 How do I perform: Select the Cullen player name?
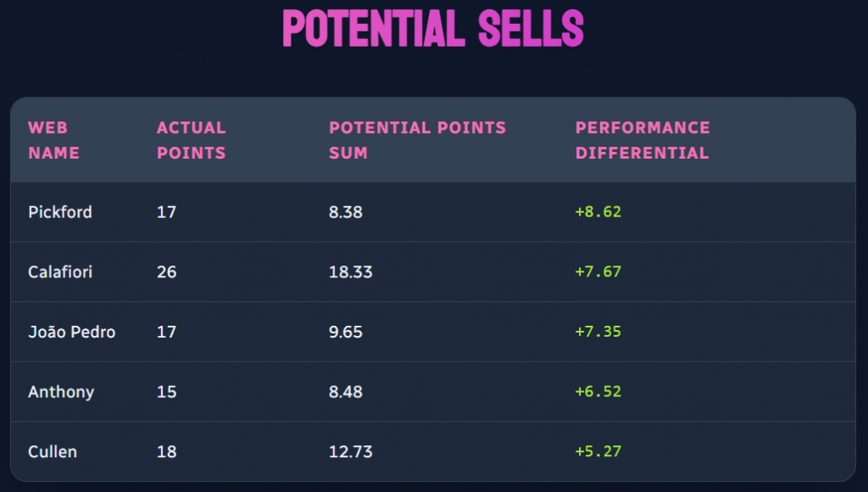[x=53, y=451]
